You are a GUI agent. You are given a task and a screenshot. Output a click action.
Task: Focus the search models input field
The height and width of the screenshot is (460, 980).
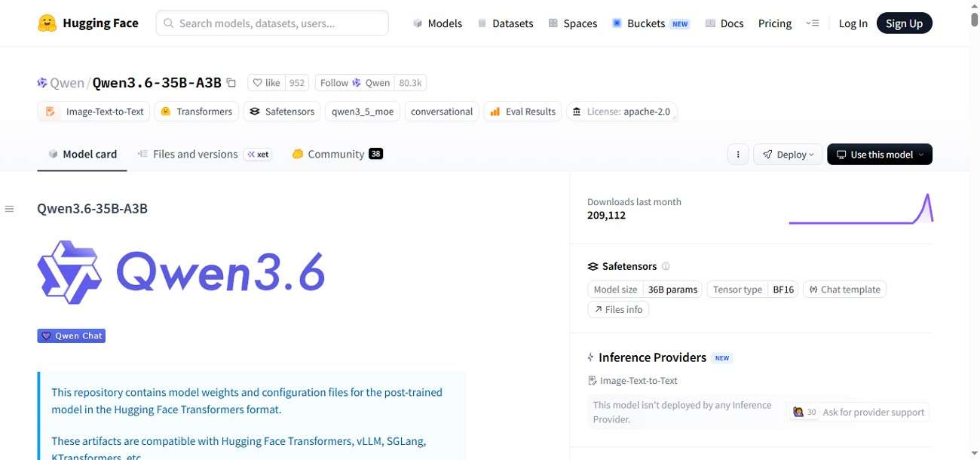(x=272, y=23)
